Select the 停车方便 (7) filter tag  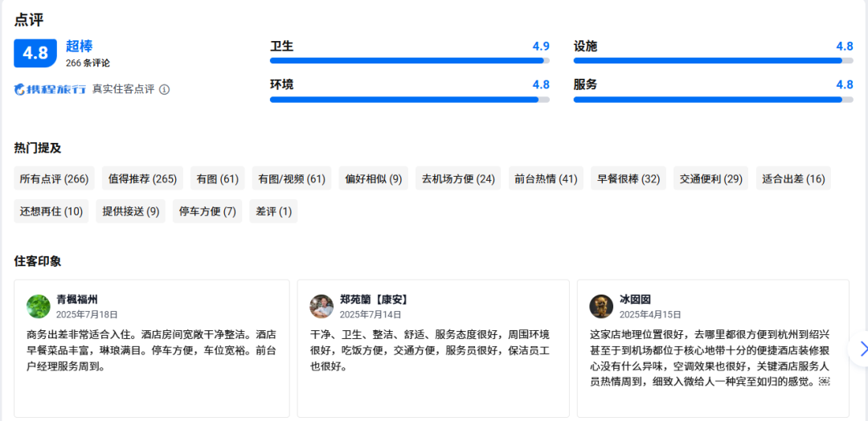207,211
